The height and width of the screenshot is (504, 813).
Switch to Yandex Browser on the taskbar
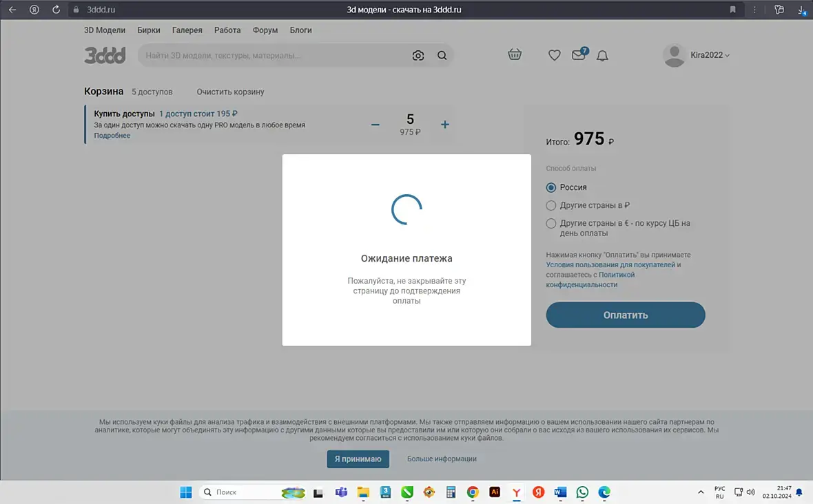[517, 492]
